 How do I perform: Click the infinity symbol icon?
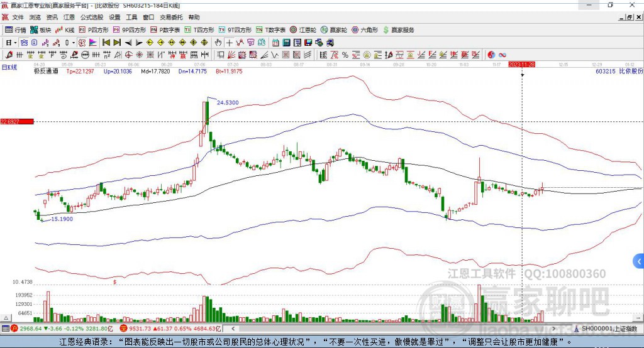(x=502, y=55)
